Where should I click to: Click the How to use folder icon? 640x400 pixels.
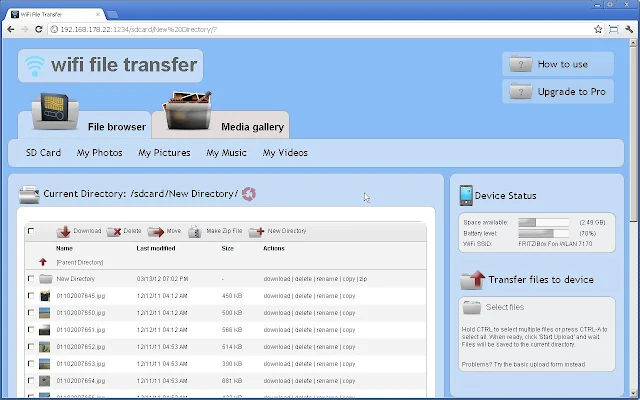520,64
